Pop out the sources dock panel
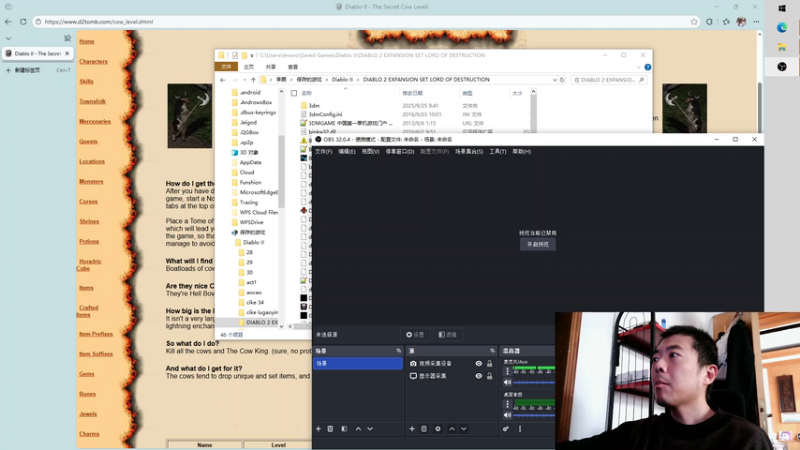This screenshot has width=800, height=450. coord(492,351)
